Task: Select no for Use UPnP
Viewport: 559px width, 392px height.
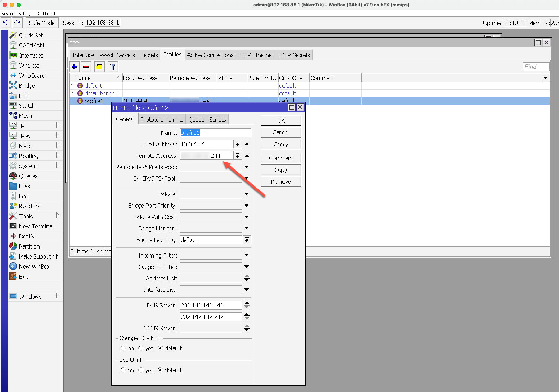Action: coord(123,370)
